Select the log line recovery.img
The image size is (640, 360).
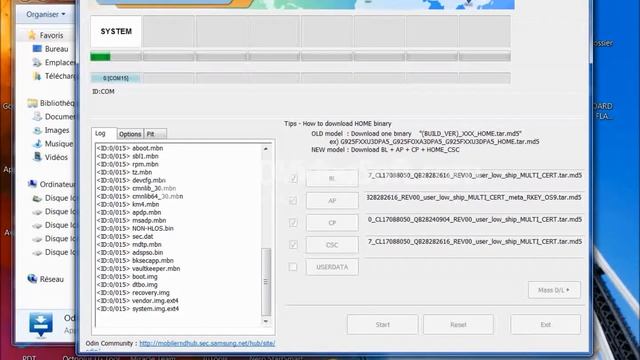(x=133, y=293)
